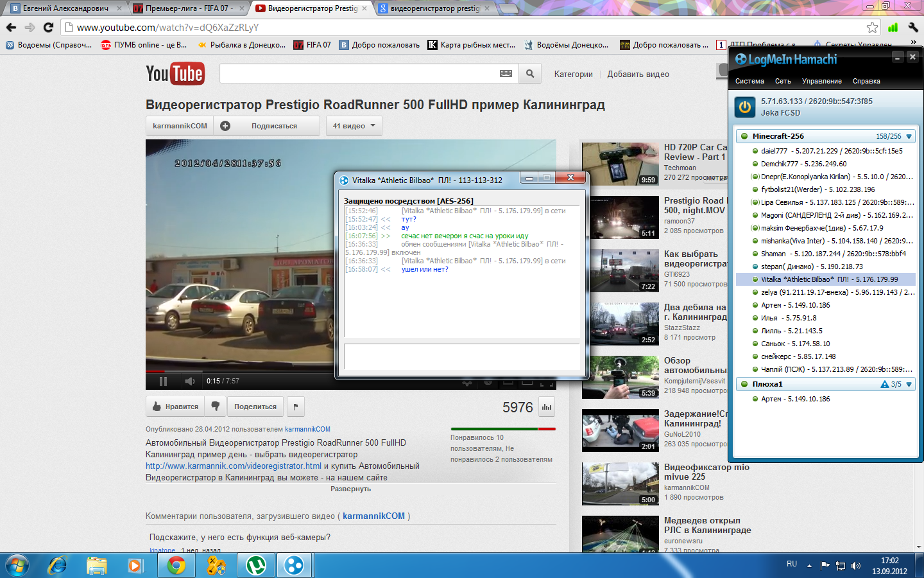The image size is (924, 578).
Task: Open the 'FIFA 07' bookmark
Action: click(x=312, y=45)
